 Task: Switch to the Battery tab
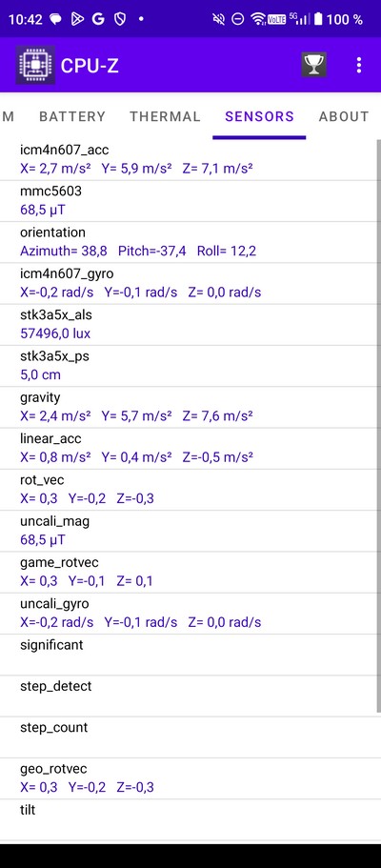click(72, 116)
